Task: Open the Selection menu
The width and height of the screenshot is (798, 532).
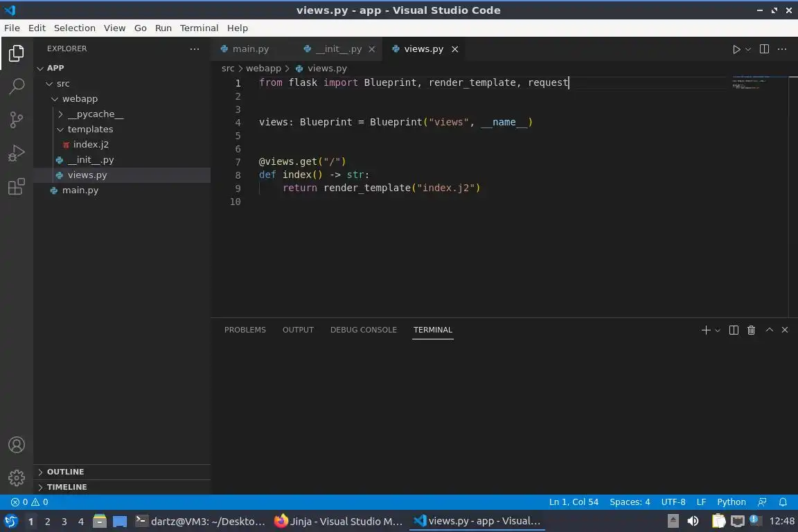Action: tap(75, 28)
